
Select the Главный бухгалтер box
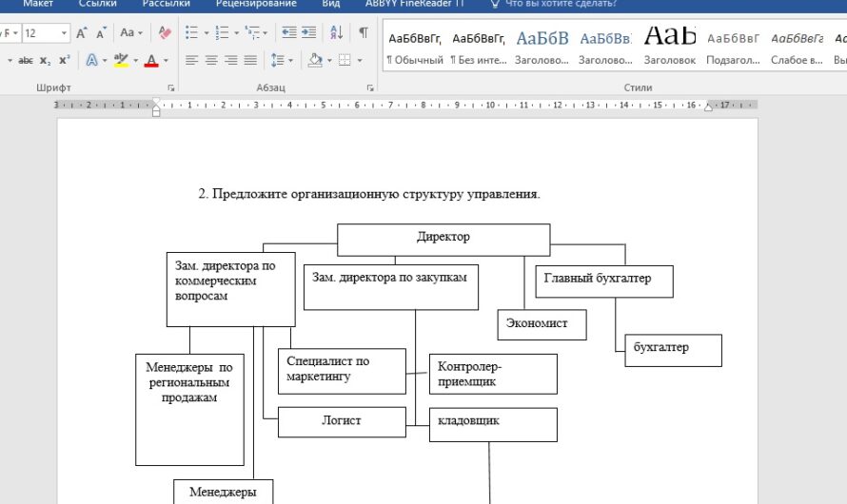pos(604,281)
